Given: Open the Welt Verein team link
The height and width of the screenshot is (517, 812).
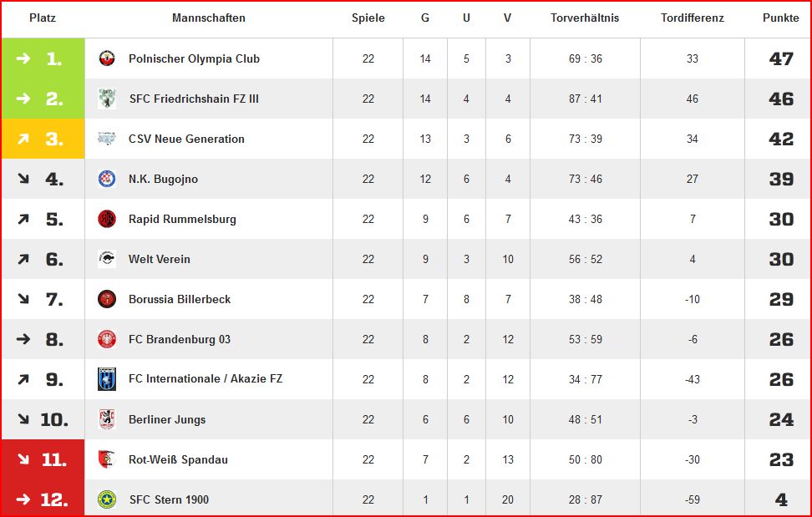Looking at the screenshot, I should tap(160, 259).
